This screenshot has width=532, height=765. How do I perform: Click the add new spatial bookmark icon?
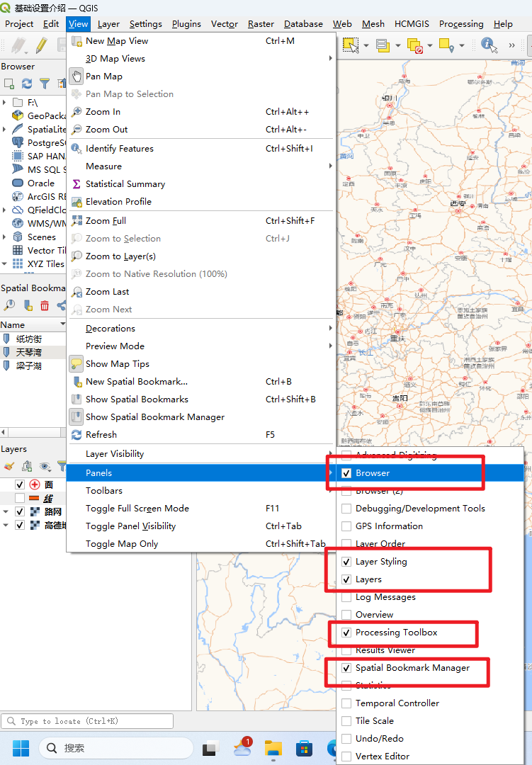pyautogui.click(x=28, y=305)
